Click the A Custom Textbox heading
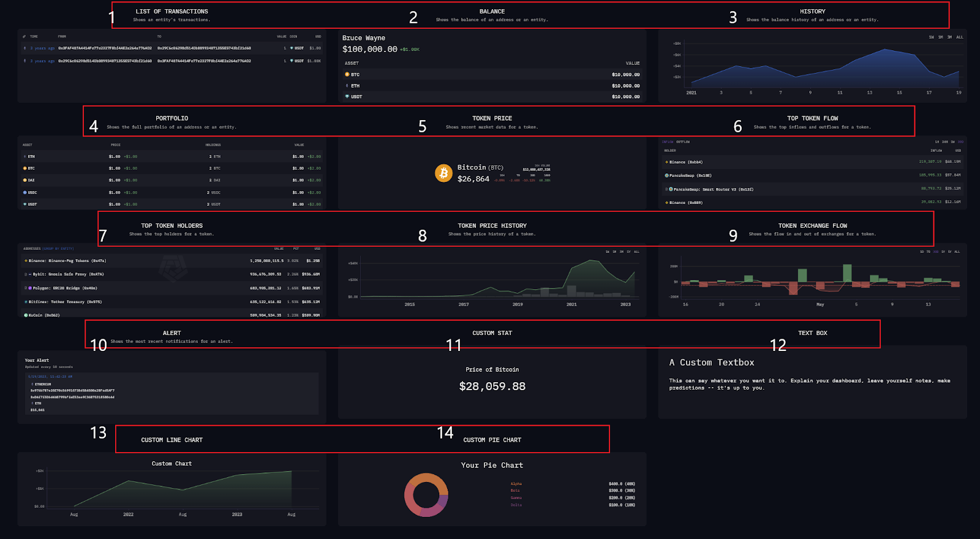The width and height of the screenshot is (980, 539). click(x=712, y=363)
